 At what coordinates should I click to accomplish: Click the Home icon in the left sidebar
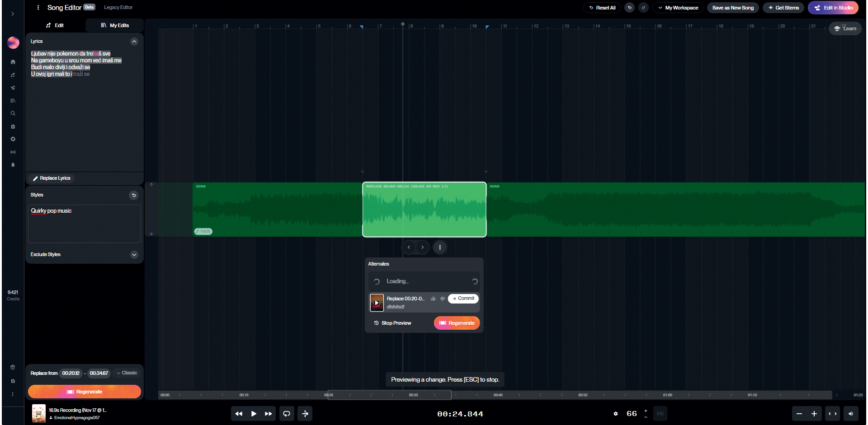click(13, 62)
